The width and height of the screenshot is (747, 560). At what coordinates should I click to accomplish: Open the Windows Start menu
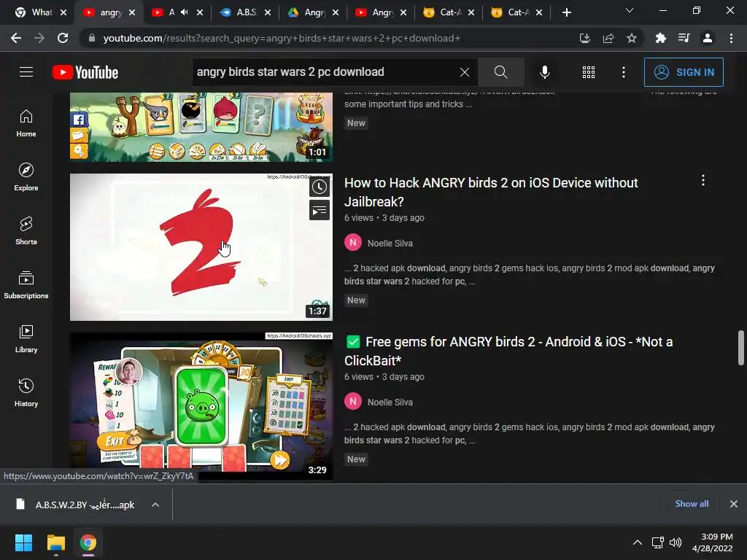pos(23,542)
